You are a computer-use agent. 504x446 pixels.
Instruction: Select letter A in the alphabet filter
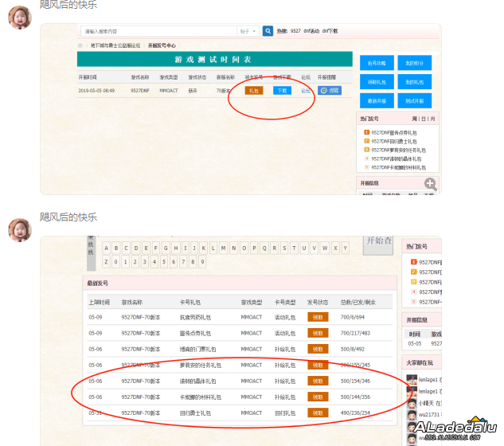(107, 248)
